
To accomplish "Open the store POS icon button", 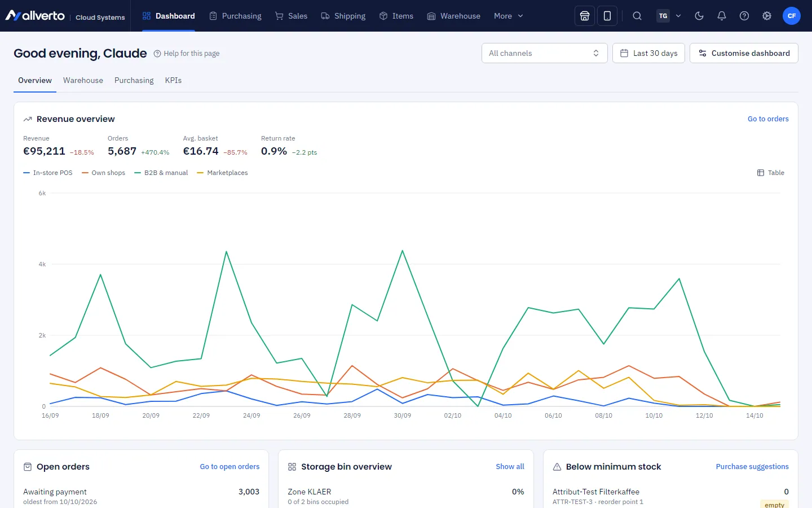I will coord(585,16).
